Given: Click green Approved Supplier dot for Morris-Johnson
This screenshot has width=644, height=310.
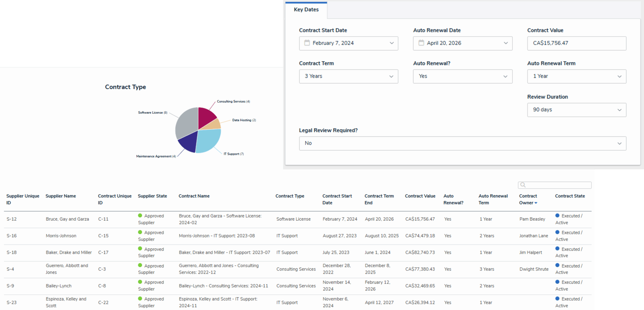Looking at the screenshot, I should [x=140, y=232].
